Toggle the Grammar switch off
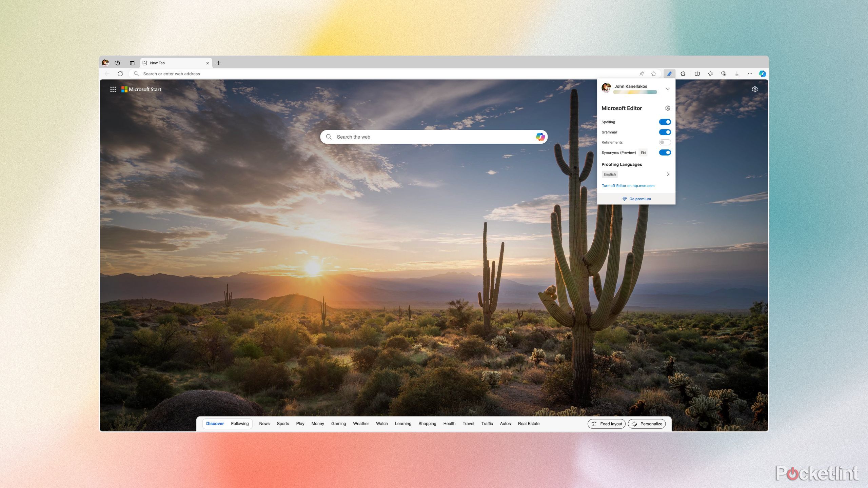The width and height of the screenshot is (868, 488). pos(665,132)
